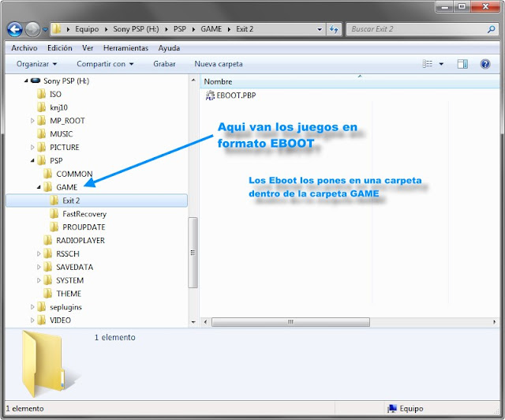This screenshot has width=505, height=420.
Task: Click the Forward navigation arrow
Action: (x=32, y=29)
